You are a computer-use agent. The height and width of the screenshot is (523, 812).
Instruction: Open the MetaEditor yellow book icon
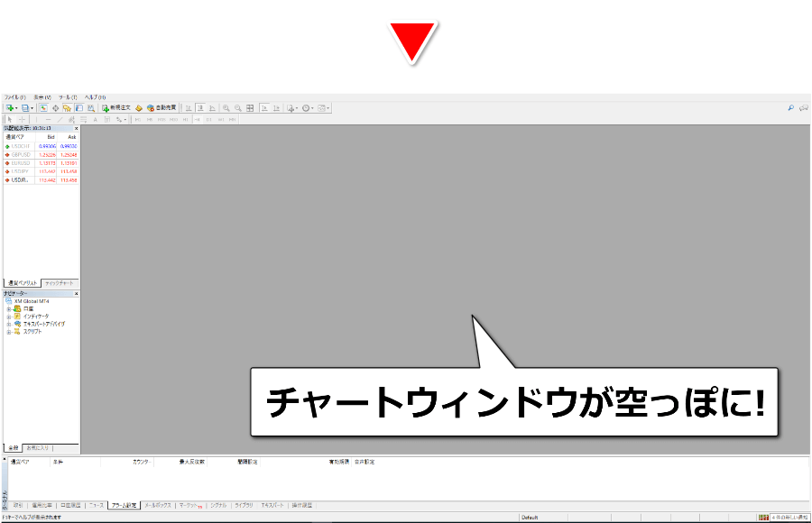click(139, 108)
